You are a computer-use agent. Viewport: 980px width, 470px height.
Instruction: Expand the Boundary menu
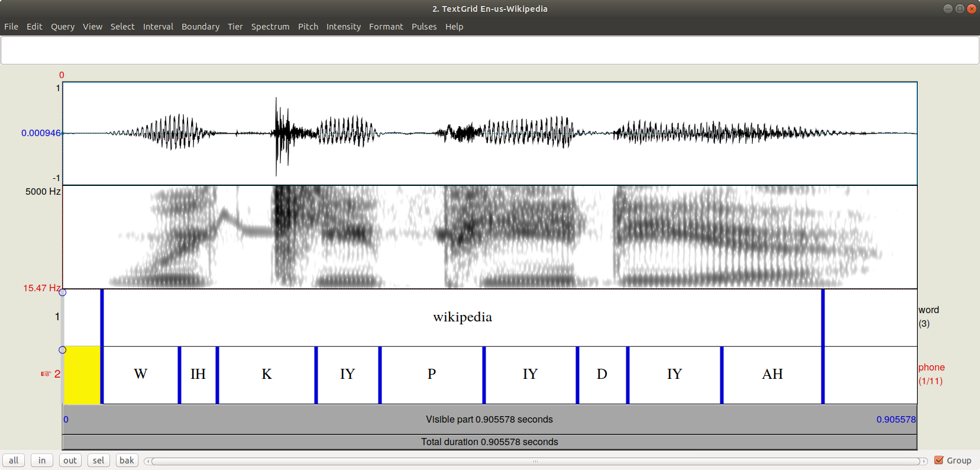[200, 27]
